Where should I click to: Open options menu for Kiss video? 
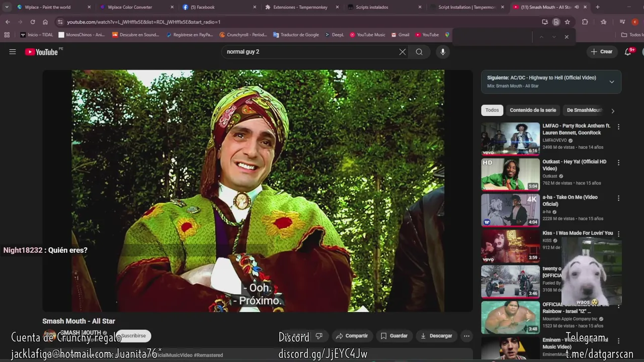[618, 234]
